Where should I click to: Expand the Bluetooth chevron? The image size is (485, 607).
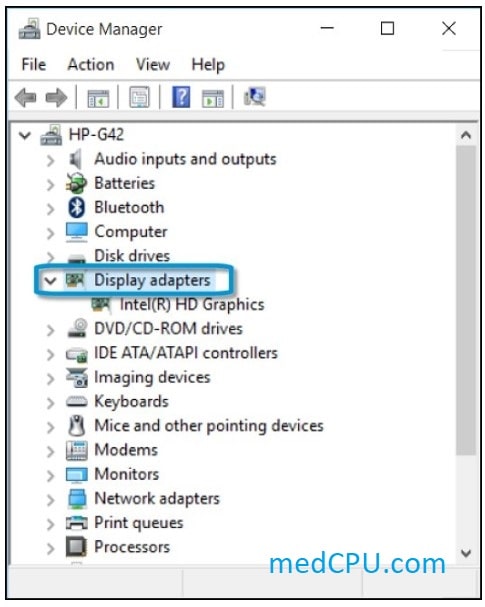coord(50,209)
